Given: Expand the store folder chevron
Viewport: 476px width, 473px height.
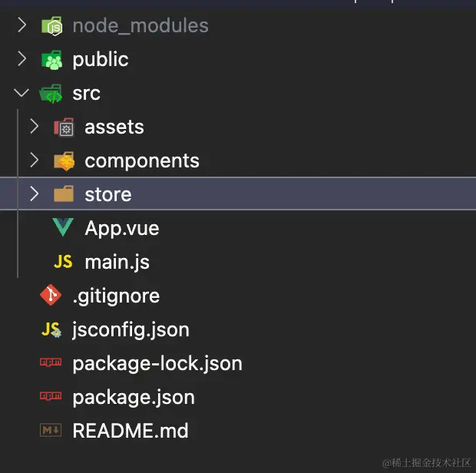Looking at the screenshot, I should point(34,194).
